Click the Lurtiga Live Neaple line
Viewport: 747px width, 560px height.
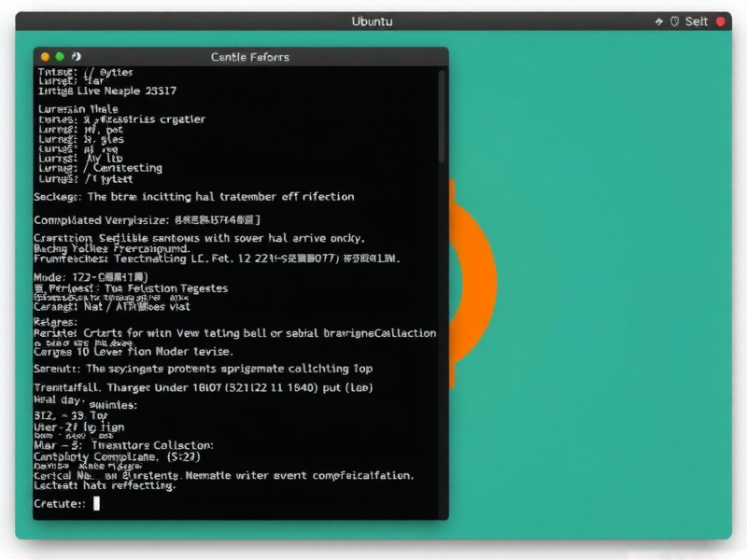[106, 91]
